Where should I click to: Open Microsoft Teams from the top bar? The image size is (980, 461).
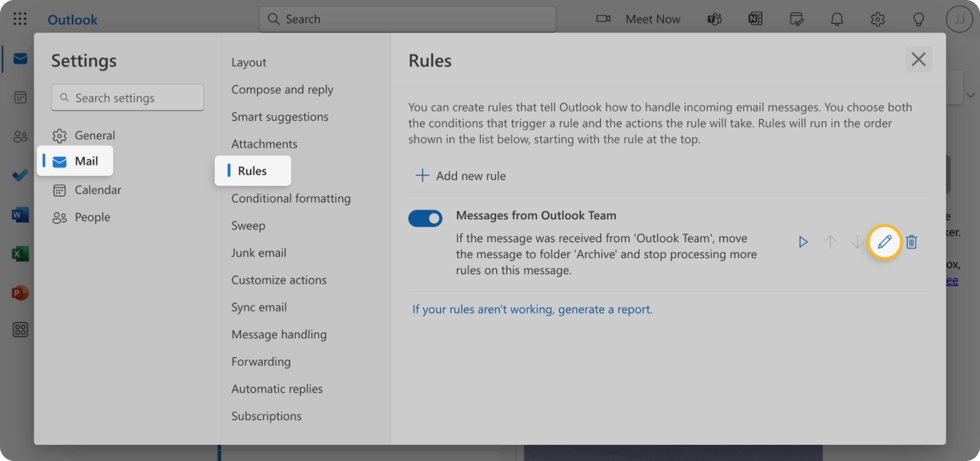714,19
